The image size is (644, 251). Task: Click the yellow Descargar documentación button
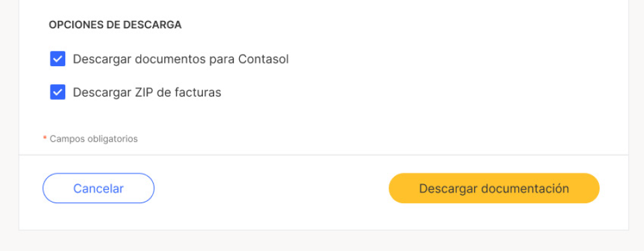pos(494,188)
